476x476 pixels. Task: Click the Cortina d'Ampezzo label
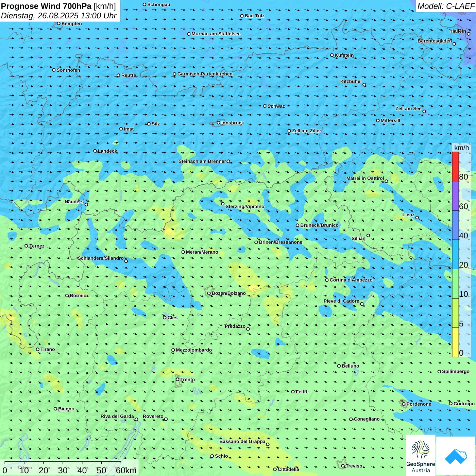pos(351,280)
